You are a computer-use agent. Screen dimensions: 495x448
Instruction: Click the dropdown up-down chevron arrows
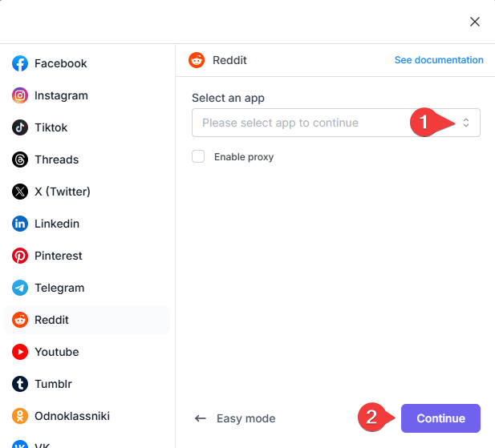click(x=465, y=123)
